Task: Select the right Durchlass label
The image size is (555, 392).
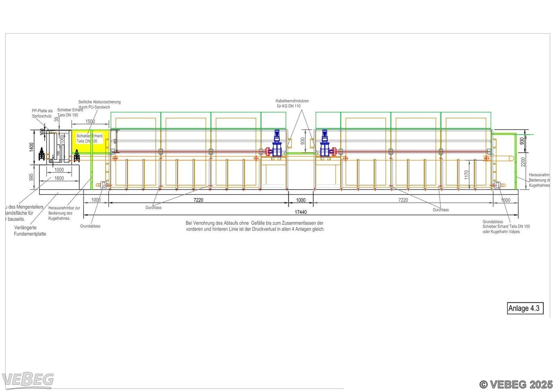Action: [441, 210]
